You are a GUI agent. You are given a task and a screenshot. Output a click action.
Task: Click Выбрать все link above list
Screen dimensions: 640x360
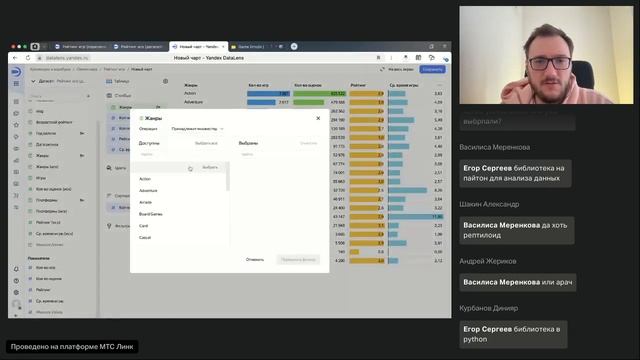pyautogui.click(x=206, y=144)
